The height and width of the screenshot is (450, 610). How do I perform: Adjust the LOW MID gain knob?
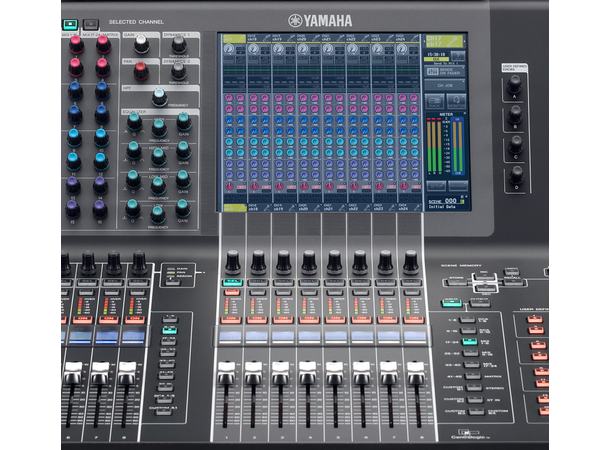pyautogui.click(x=183, y=179)
